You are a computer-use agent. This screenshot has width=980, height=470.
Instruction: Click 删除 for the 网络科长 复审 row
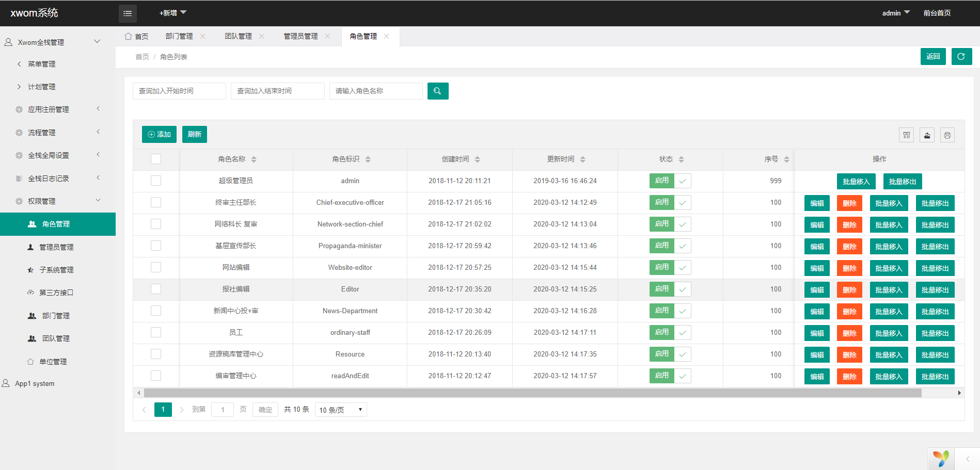coord(849,225)
